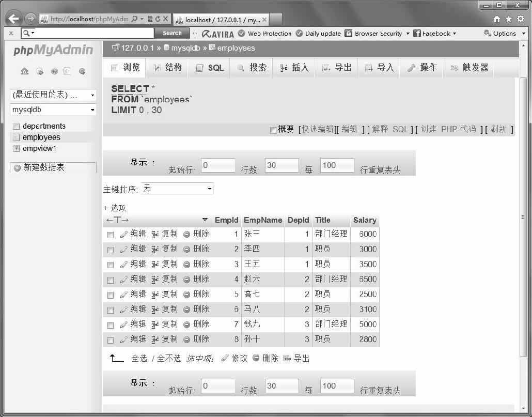Click the pencil edit icon for 张三 row
Image resolution: width=532 pixels, height=417 pixels.
point(123,234)
